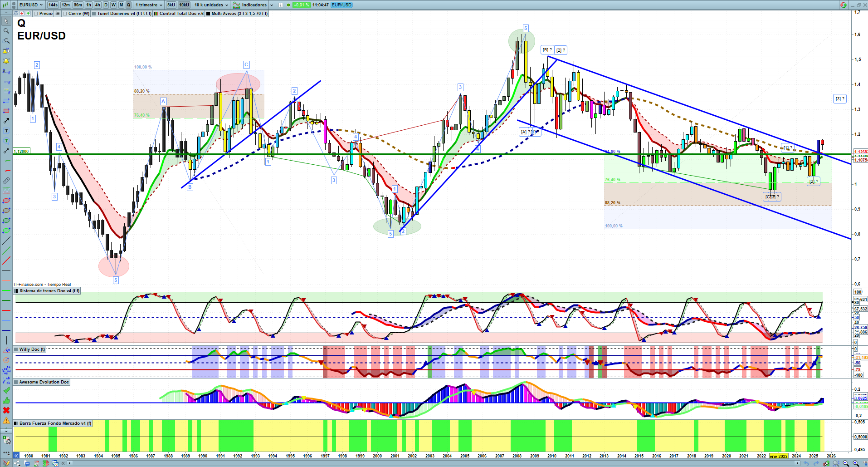The image size is (868, 467).
Task: Click zoom out magnifier at bottom right
Action: point(846,463)
